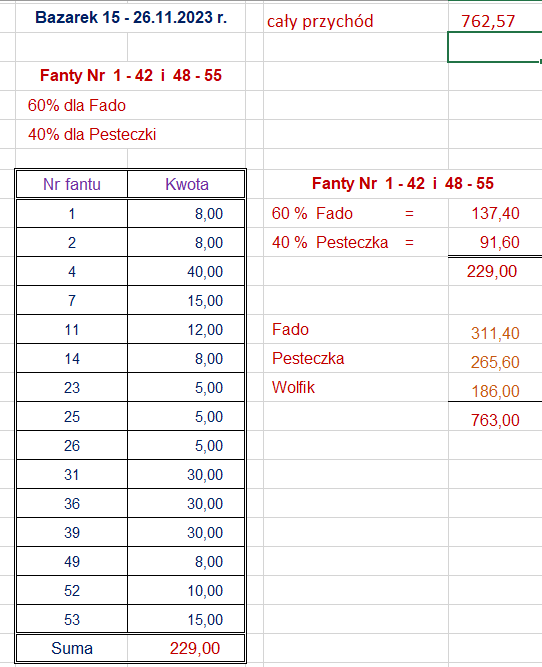This screenshot has height=667, width=542.
Task: Select the Suma total cell 229,00
Action: click(x=186, y=648)
